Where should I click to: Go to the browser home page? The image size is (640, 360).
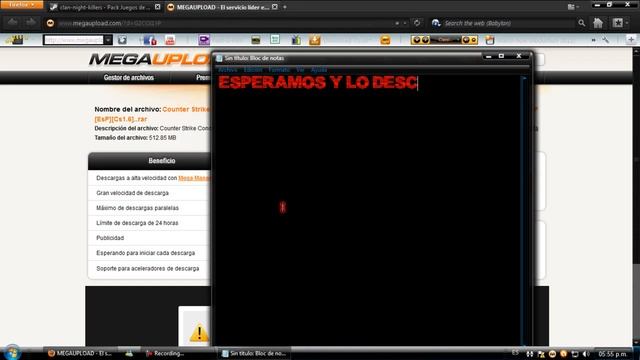(598, 23)
